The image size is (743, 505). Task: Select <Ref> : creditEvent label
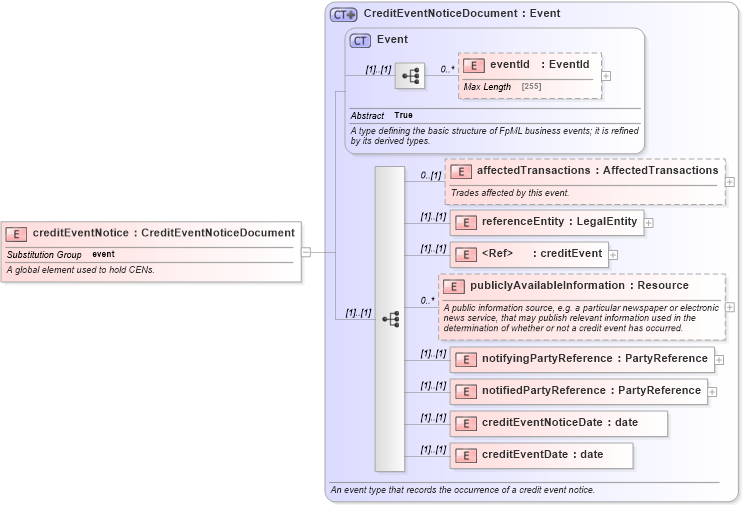pos(542,253)
